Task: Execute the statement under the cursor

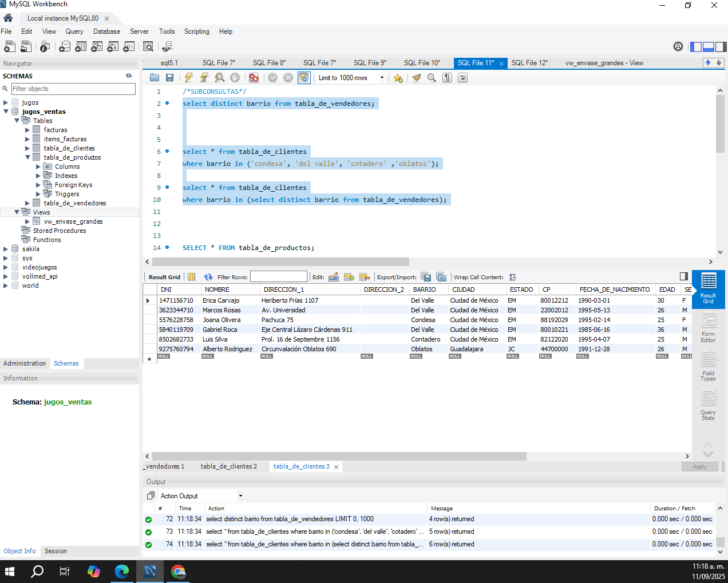Action: click(x=204, y=78)
